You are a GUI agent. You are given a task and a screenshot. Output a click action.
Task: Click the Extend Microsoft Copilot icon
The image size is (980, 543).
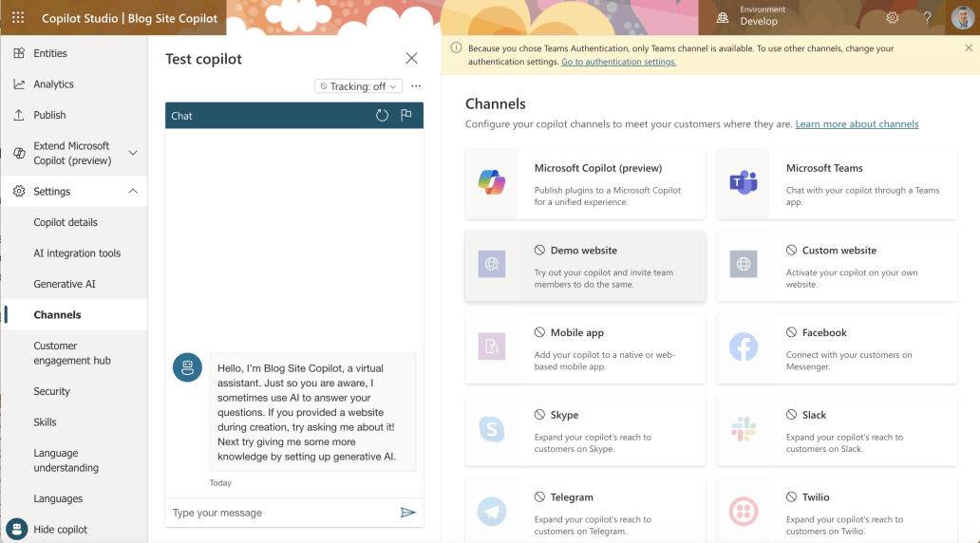(19, 153)
